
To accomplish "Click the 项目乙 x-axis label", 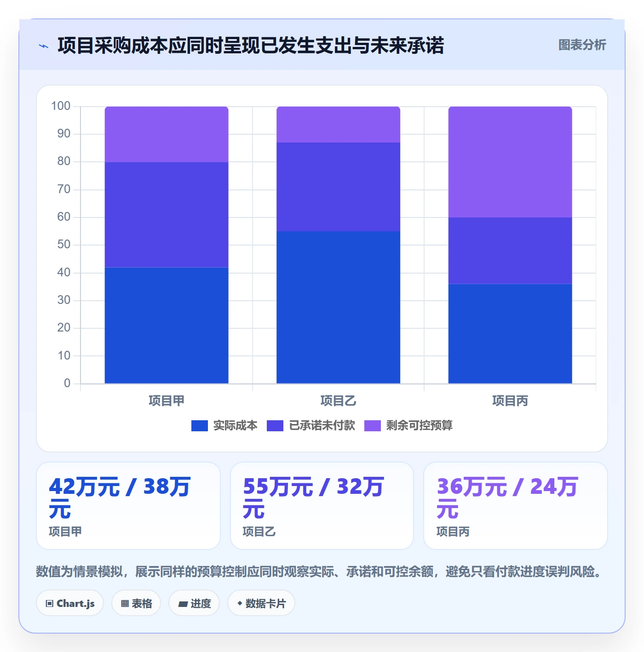I will pyautogui.click(x=338, y=401).
